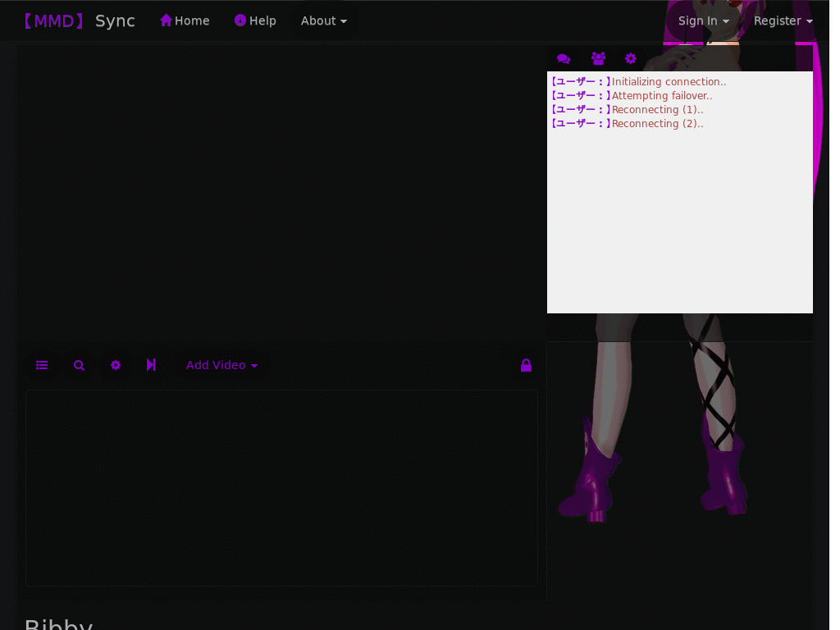Viewport: 840px width, 630px height.
Task: Open the playlist settings gear
Action: click(115, 365)
